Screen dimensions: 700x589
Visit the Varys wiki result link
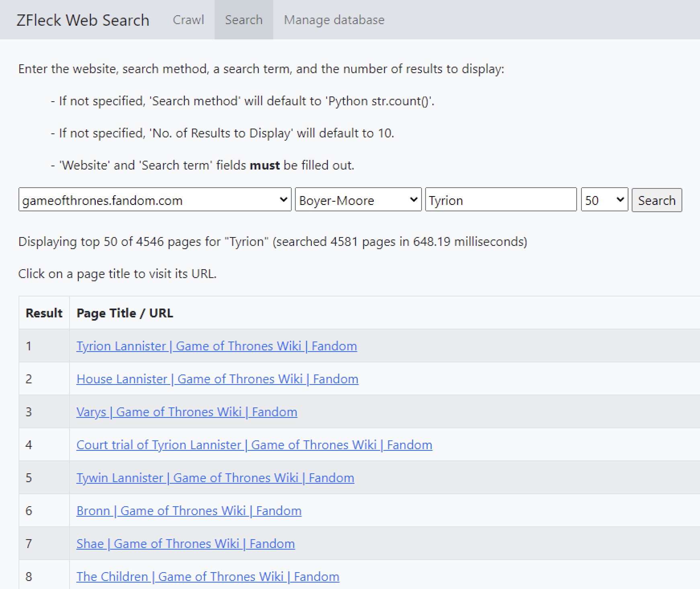pyautogui.click(x=187, y=412)
